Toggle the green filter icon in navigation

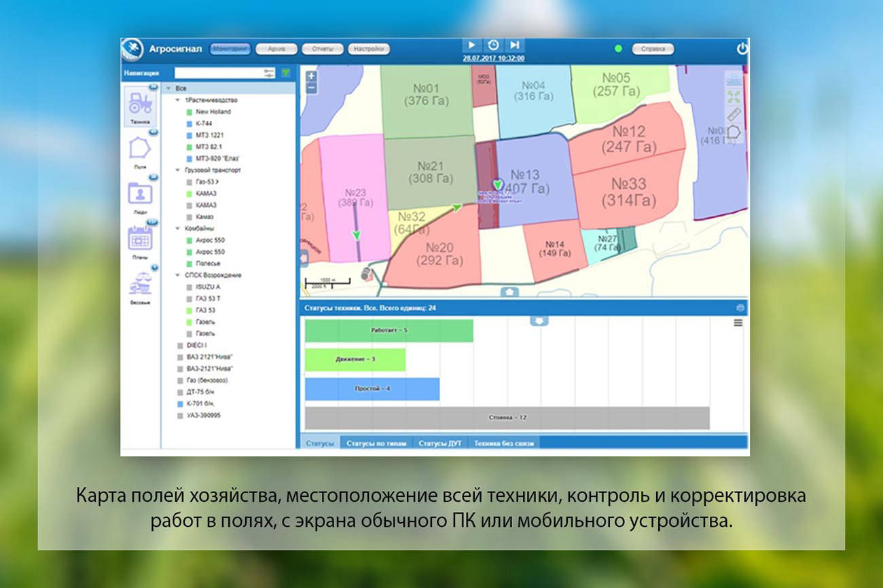coord(286,73)
